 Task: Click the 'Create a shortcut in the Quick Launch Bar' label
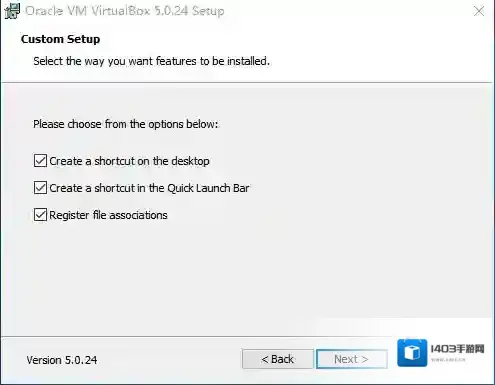point(149,188)
